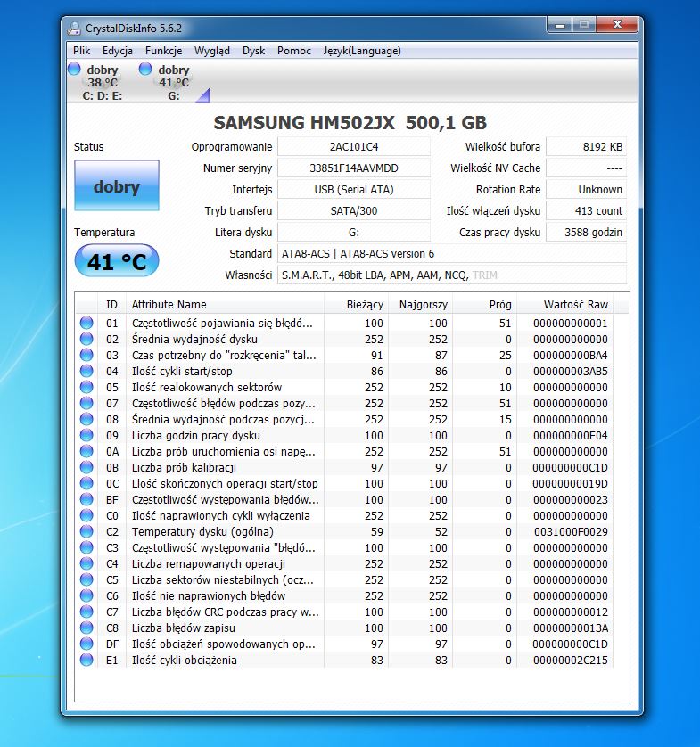Viewport: 700px width, 747px height.
Task: Click the firmware field 2AC101C4
Action: tap(354, 147)
